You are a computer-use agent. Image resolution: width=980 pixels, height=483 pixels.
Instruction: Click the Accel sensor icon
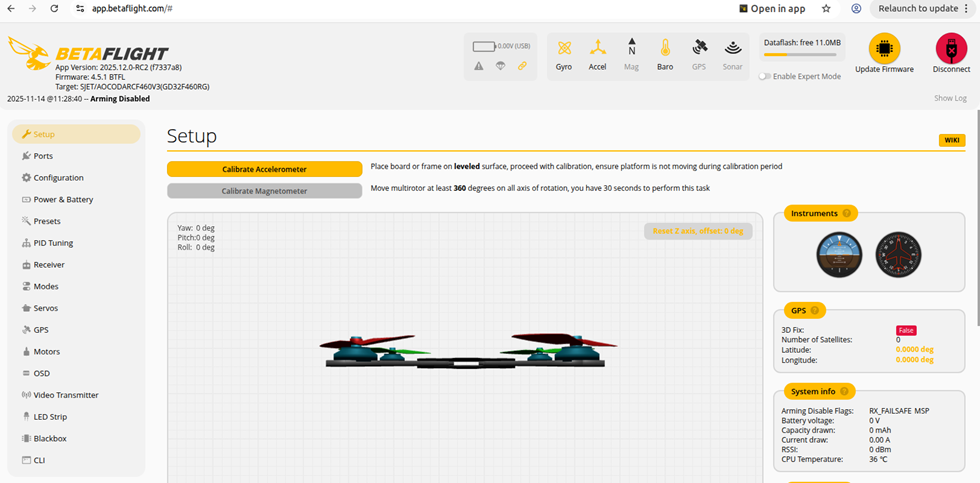[x=597, y=49]
